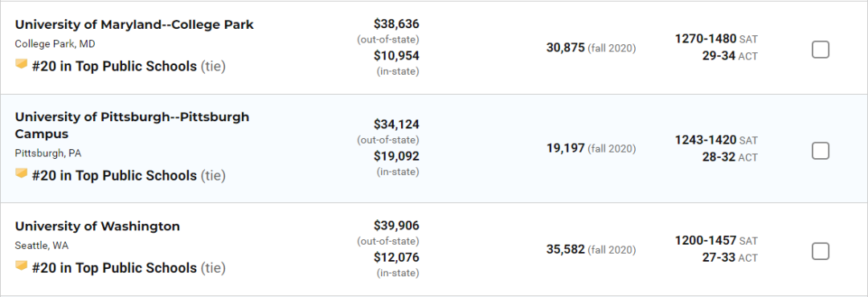Click Washington's $39,906 out-of-state tuition
The height and width of the screenshot is (297, 868).
[396, 226]
